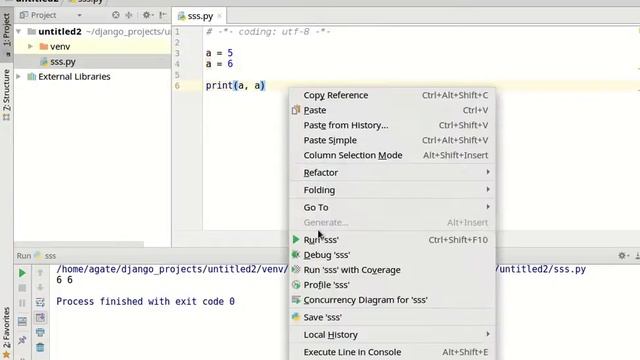Image resolution: width=640 pixels, height=360 pixels.
Task: Open Project panel settings gear
Action: 147,15
